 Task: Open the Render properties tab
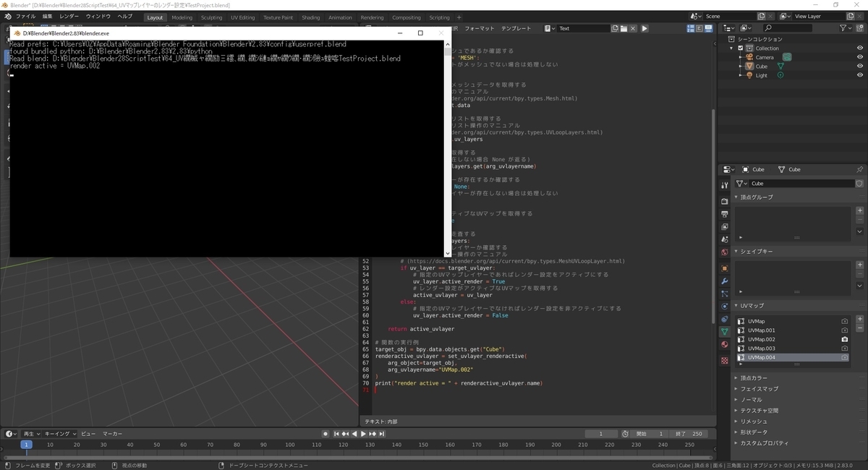(x=725, y=201)
